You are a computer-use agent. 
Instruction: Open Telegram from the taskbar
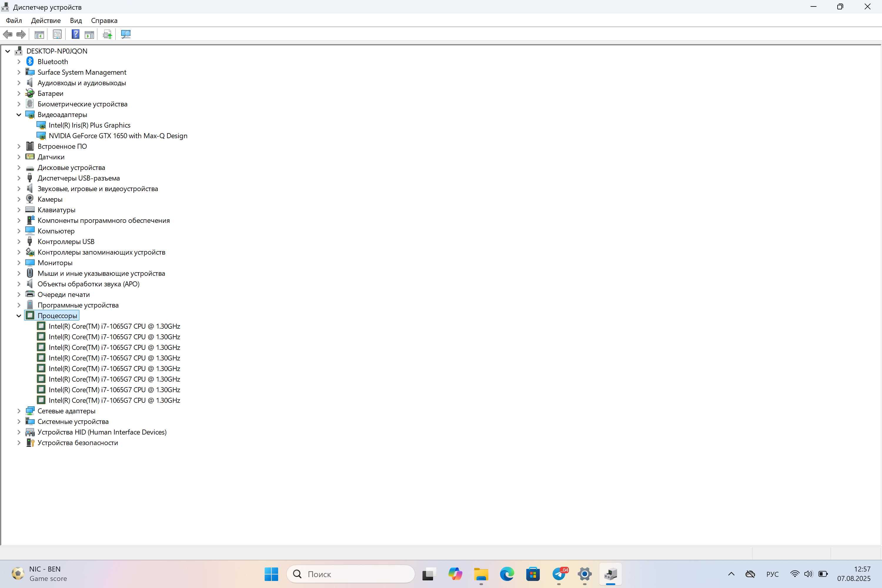tap(559, 574)
